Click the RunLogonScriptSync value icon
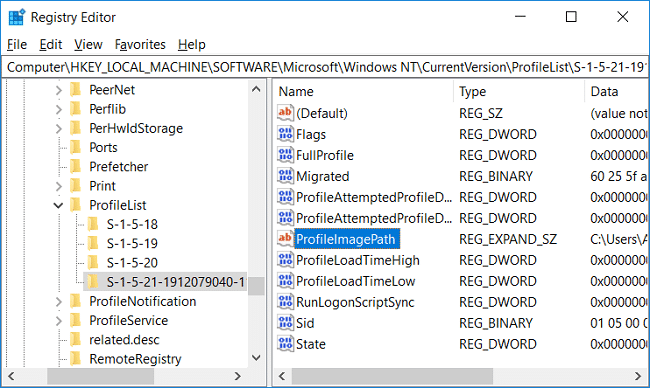The image size is (650, 388). tap(285, 302)
